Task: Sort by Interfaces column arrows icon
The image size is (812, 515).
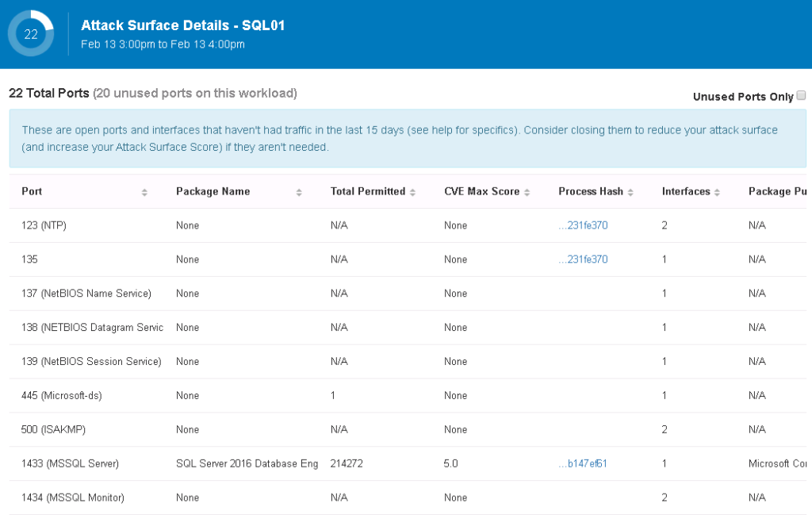Action: click(x=717, y=192)
